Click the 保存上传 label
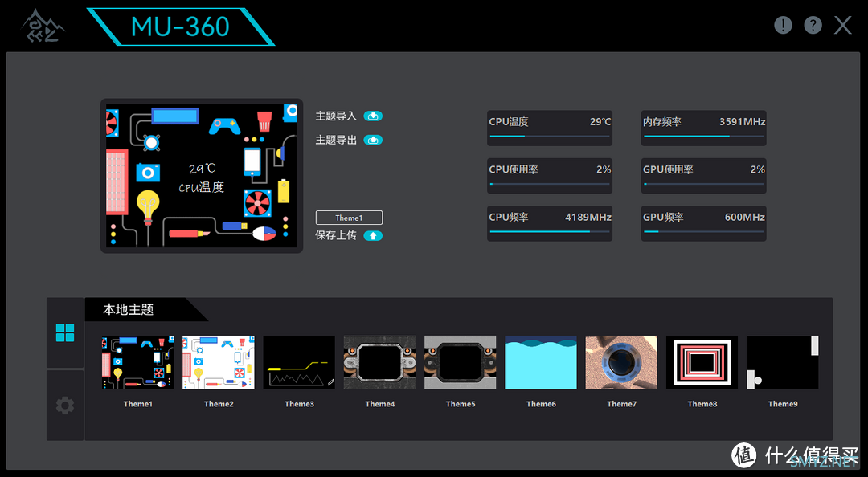 click(x=336, y=236)
